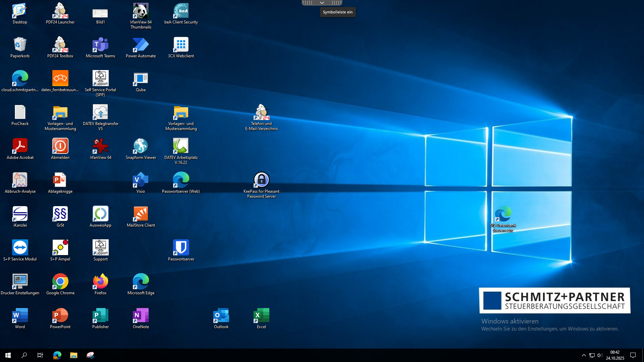This screenshot has width=644, height=362.
Task: Click the S+P Ampel traffic light icon
Action: (x=60, y=248)
